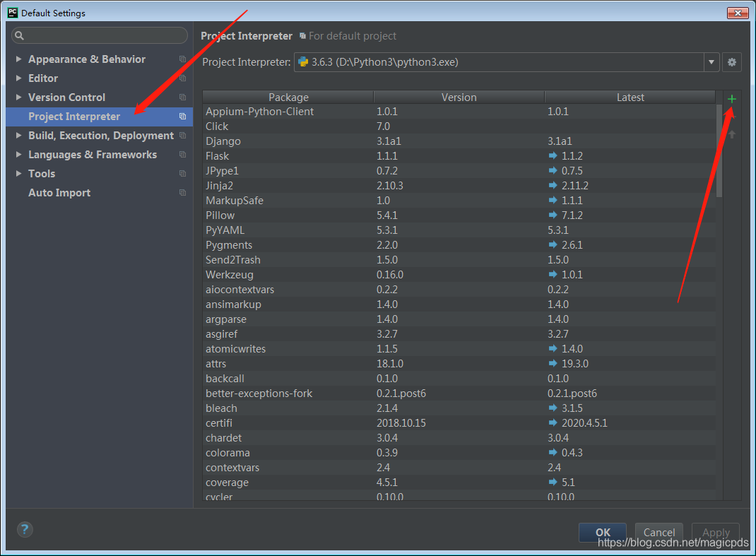Click the green plus install package icon
756x556 pixels.
[x=731, y=99]
